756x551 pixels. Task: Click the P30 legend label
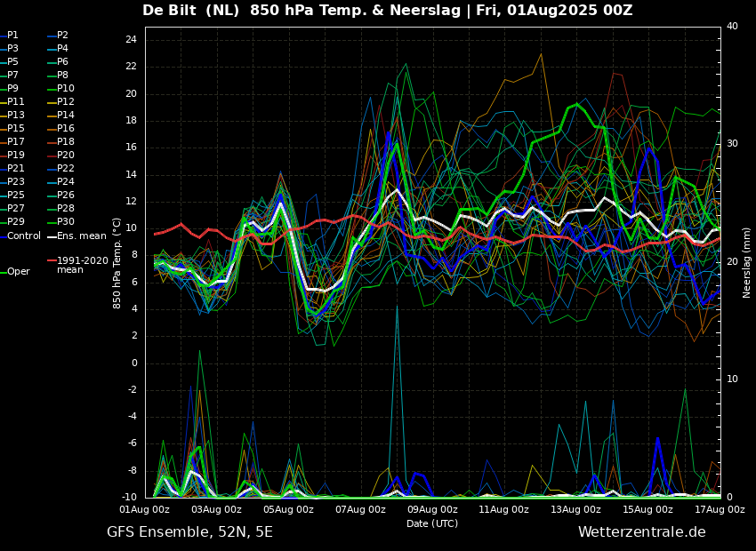point(66,221)
